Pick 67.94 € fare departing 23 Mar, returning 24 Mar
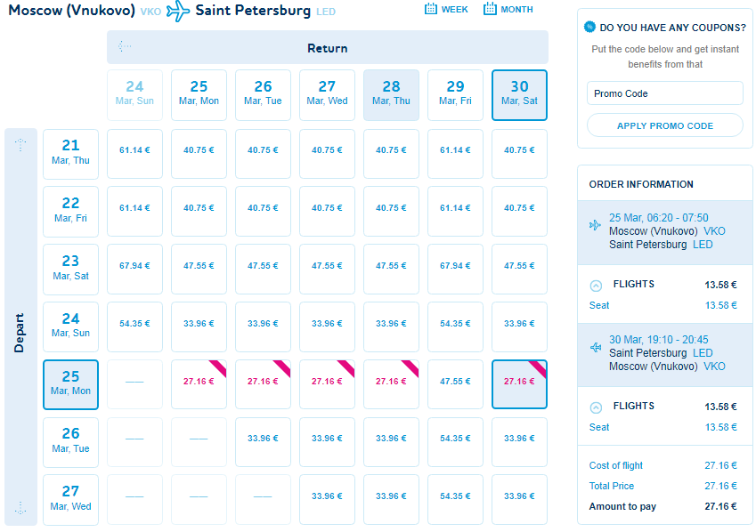Viewport: 756px width, 532px height. pos(134,269)
